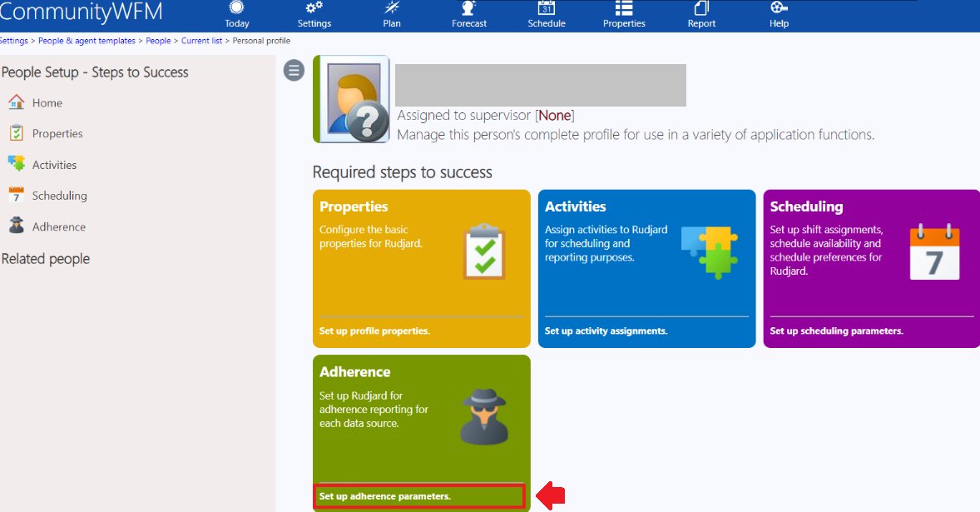The height and width of the screenshot is (512, 980).
Task: Open People & agent templates breadcrumb
Action: click(87, 41)
